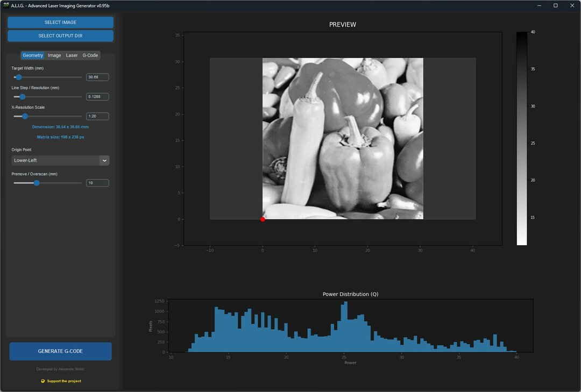Click the X-Resolution Scale slider handle
The image size is (581, 392).
pyautogui.click(x=25, y=116)
